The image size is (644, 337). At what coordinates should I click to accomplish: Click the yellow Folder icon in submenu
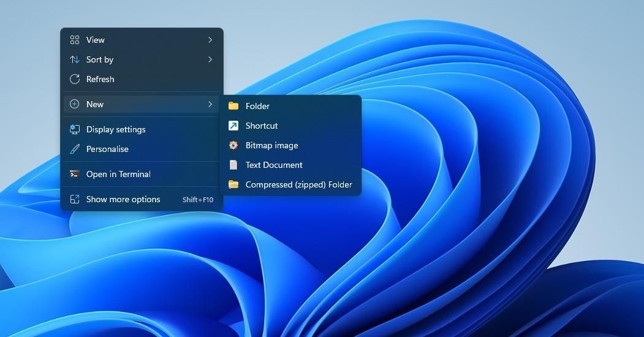(x=233, y=106)
